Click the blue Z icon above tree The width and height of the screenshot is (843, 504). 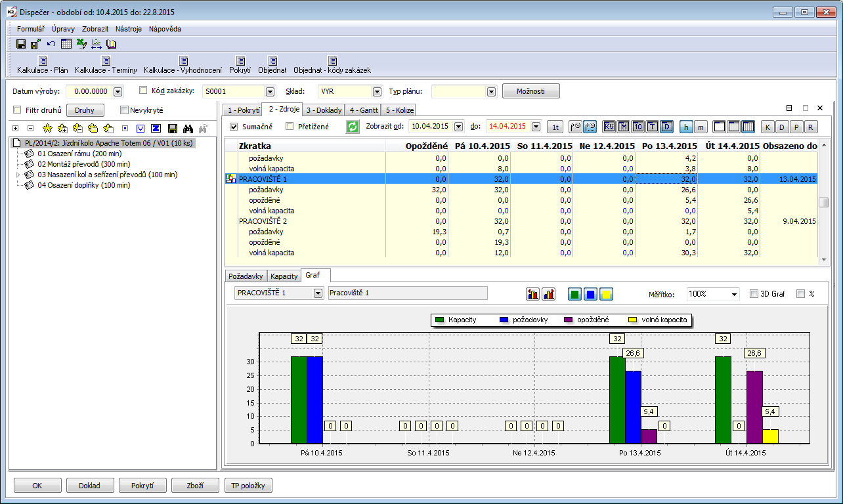(156, 128)
